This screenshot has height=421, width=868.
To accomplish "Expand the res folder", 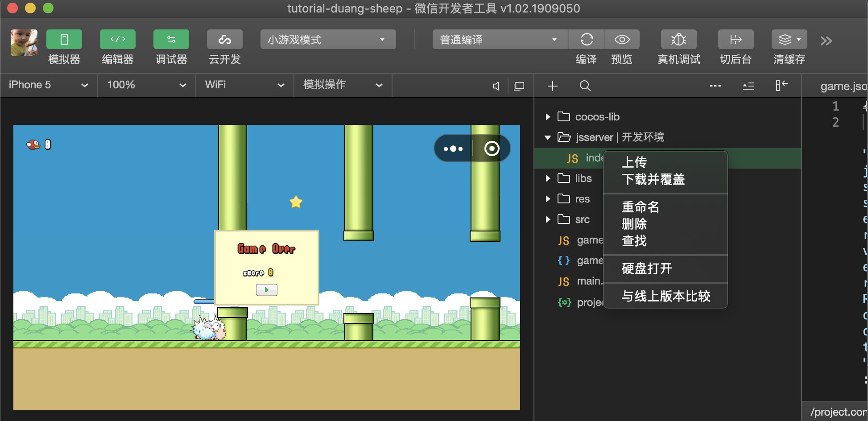I will pos(548,199).
